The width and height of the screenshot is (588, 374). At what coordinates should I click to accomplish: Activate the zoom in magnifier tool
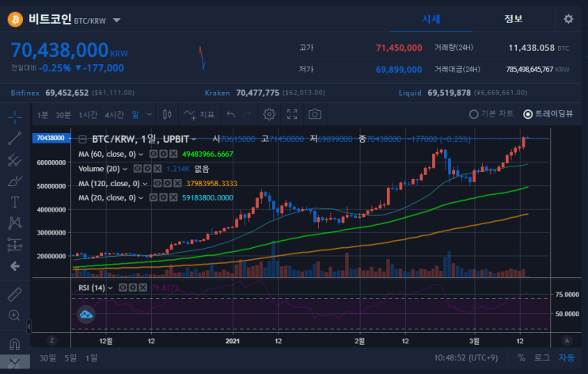point(14,315)
